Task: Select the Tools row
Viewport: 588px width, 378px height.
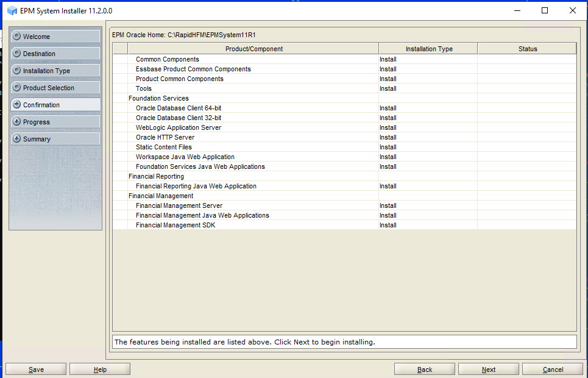Action: (344, 88)
